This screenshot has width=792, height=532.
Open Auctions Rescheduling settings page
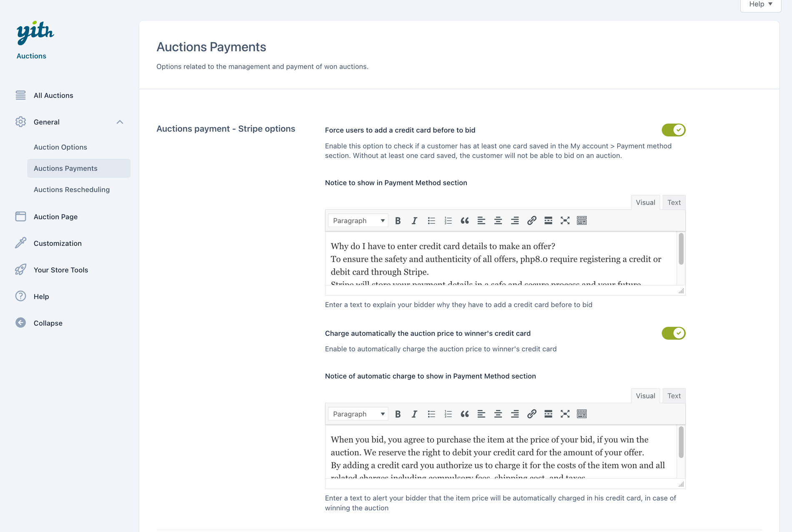point(72,190)
